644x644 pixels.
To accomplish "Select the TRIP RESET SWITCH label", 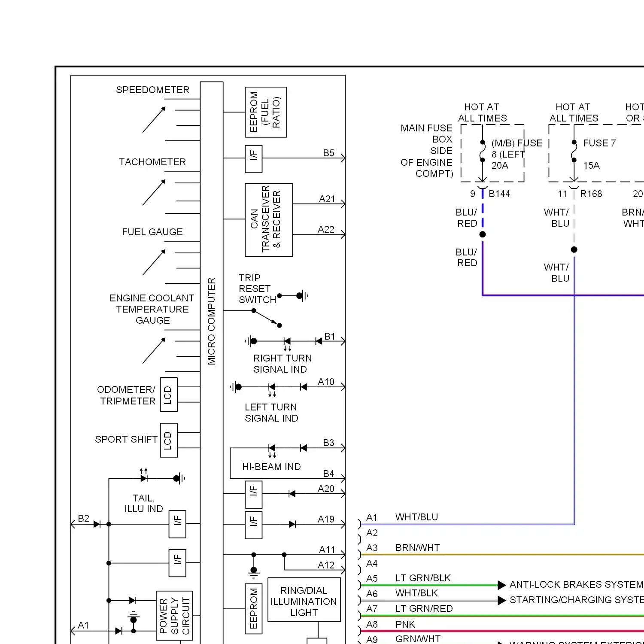I will (x=258, y=289).
